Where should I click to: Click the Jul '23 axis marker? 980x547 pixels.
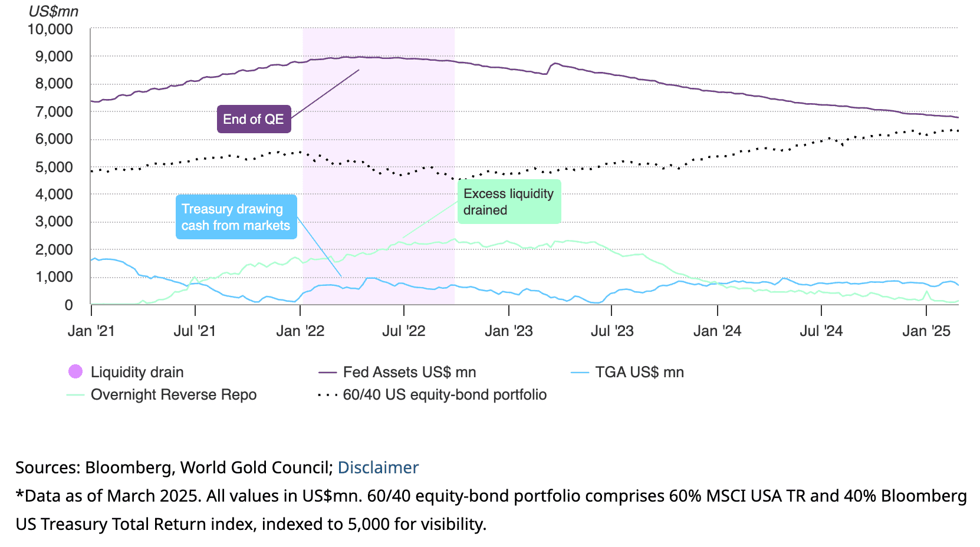[612, 331]
